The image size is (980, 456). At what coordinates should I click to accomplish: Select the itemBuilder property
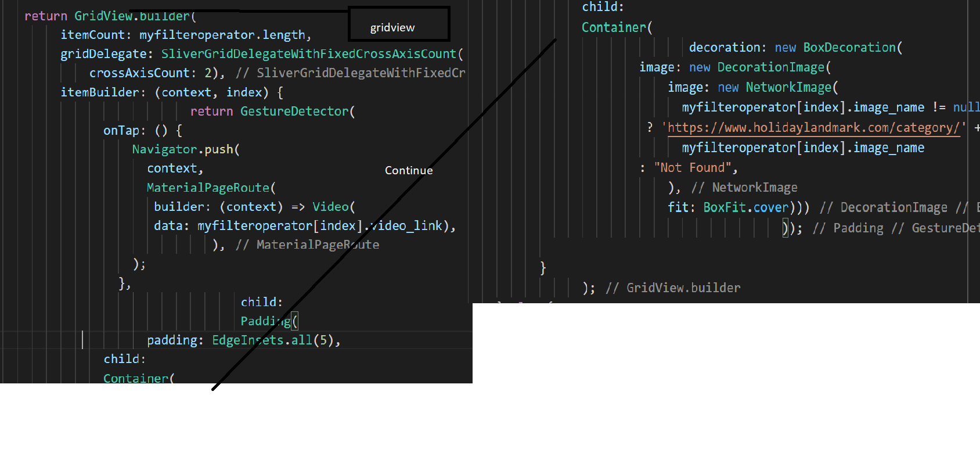pos(100,92)
